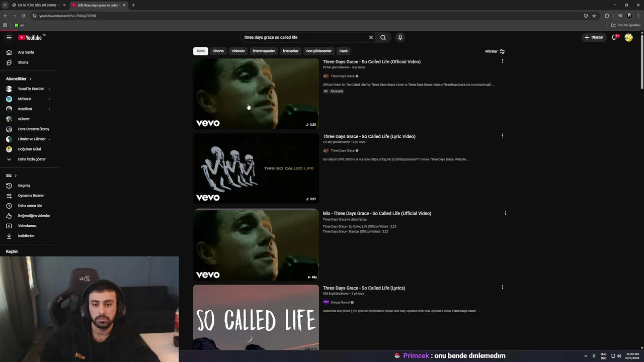Select the İzlenmeyenler filter chip
Screen dimensions: 644x362
[264, 51]
